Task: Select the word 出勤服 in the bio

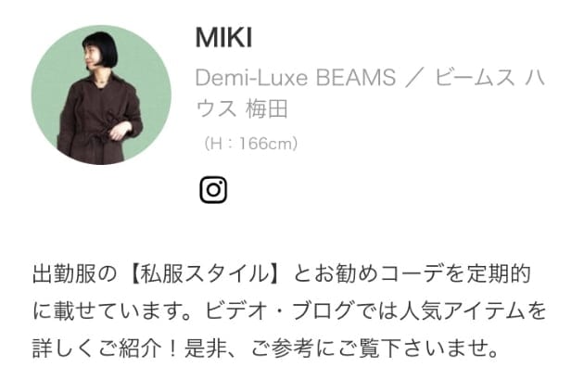Action: point(64,273)
